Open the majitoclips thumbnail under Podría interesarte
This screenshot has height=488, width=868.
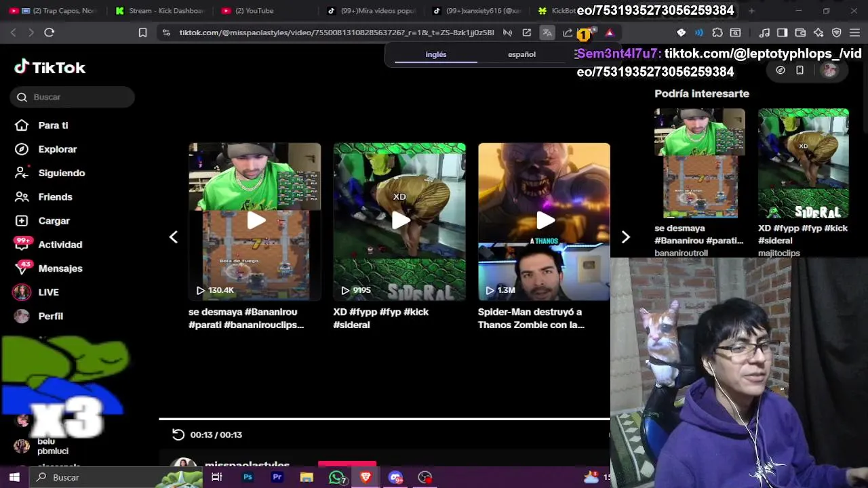(x=803, y=163)
